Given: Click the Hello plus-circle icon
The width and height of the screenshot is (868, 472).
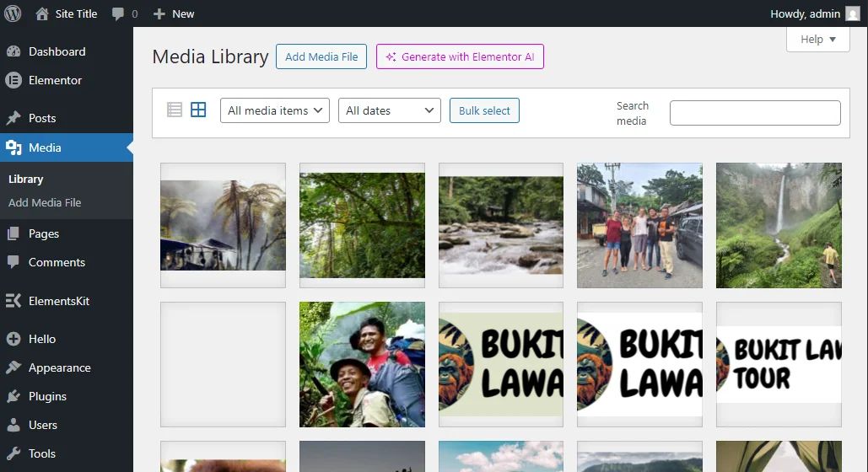Looking at the screenshot, I should [13, 339].
